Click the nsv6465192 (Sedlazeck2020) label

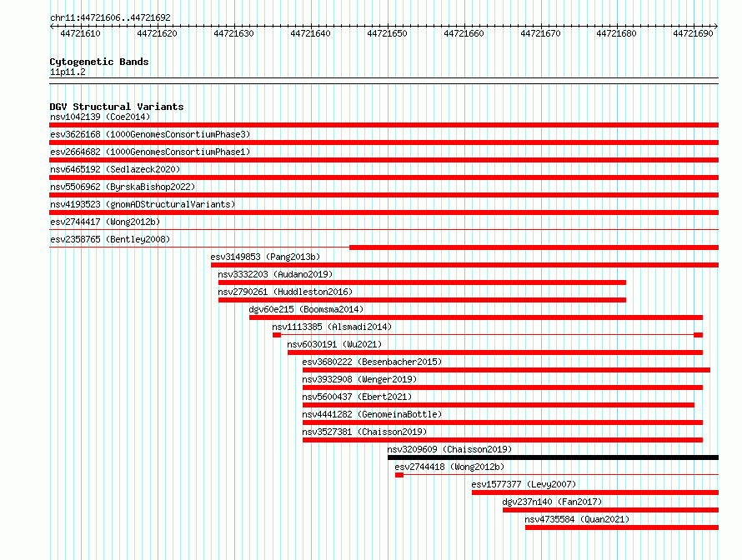115,169
